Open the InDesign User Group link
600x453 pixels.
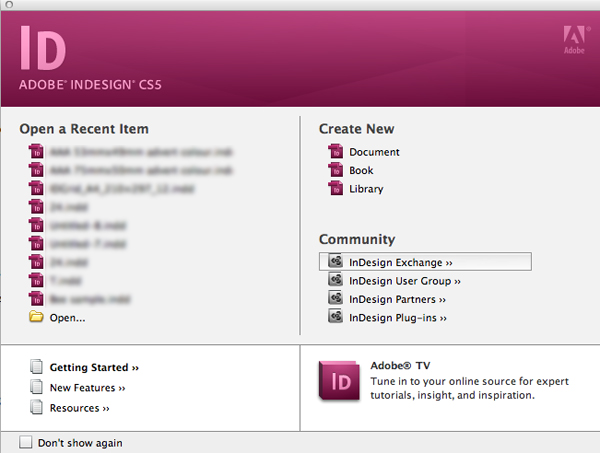point(398,281)
